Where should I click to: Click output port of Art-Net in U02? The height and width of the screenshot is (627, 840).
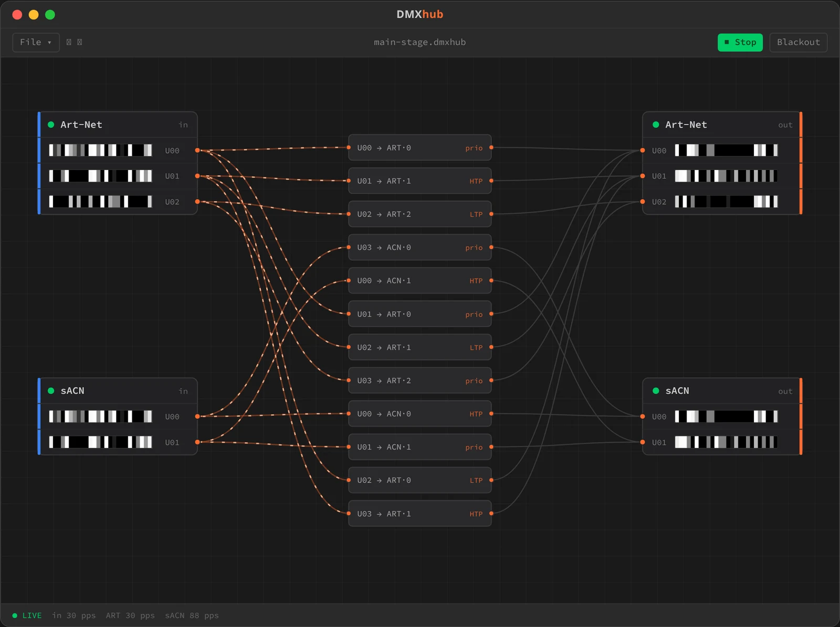coord(197,201)
